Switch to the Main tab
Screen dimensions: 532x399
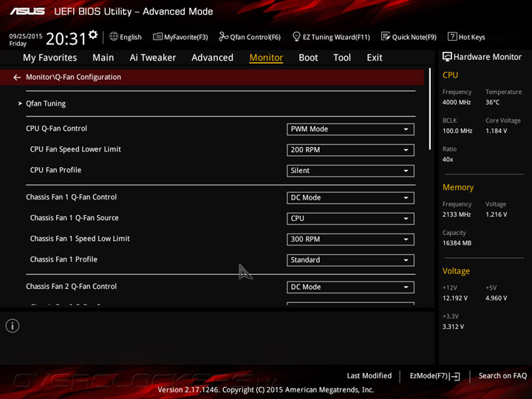click(x=103, y=58)
